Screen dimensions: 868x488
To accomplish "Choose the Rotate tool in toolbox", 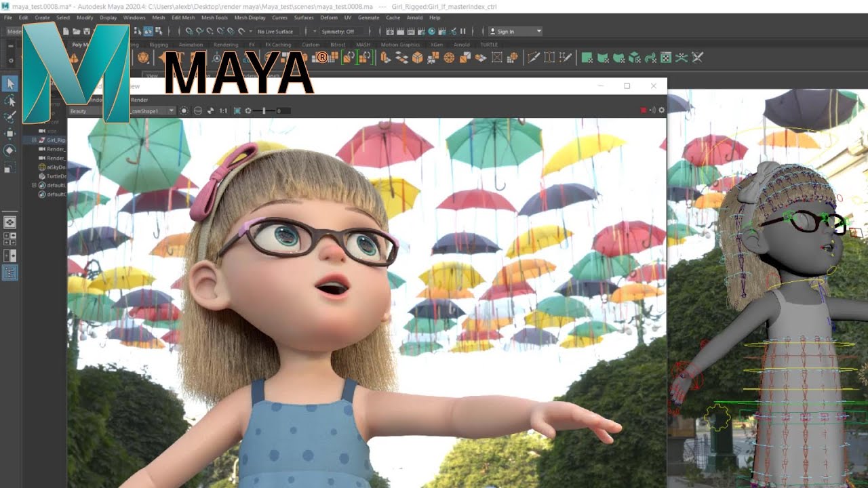I will (10, 150).
